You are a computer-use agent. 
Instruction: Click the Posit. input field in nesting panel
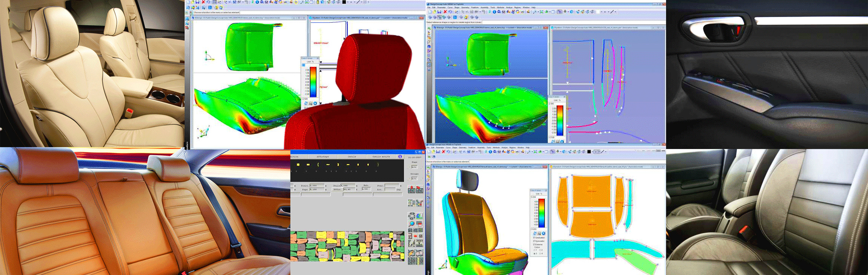(317, 186)
